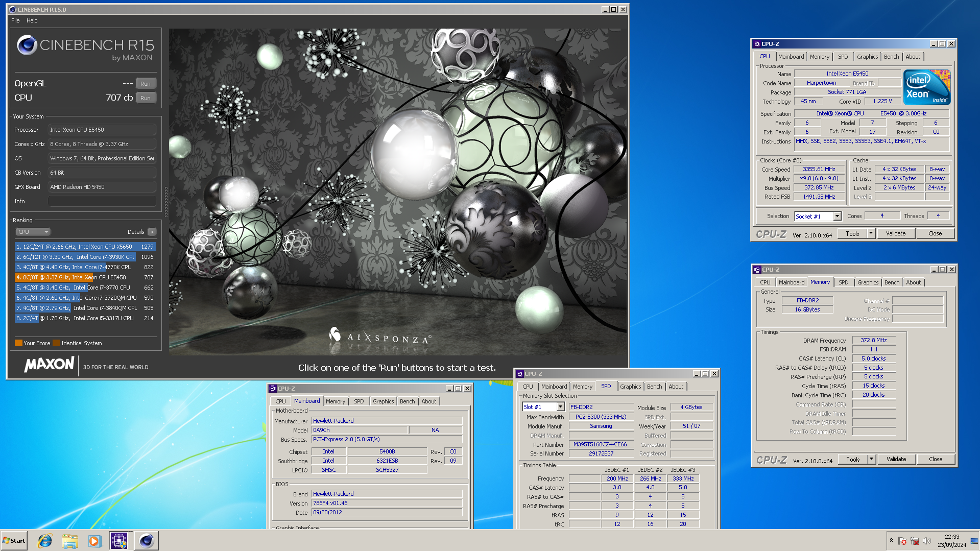Viewport: 980px width, 551px height.
Task: Click title bar icon of CPU-Z Memory window
Action: (x=757, y=270)
